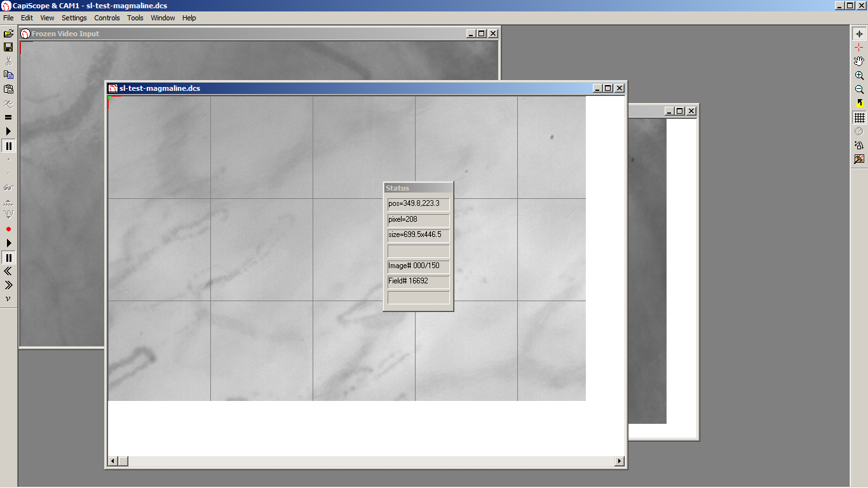Click the horizontal scrollbar right arrow

coord(620,461)
